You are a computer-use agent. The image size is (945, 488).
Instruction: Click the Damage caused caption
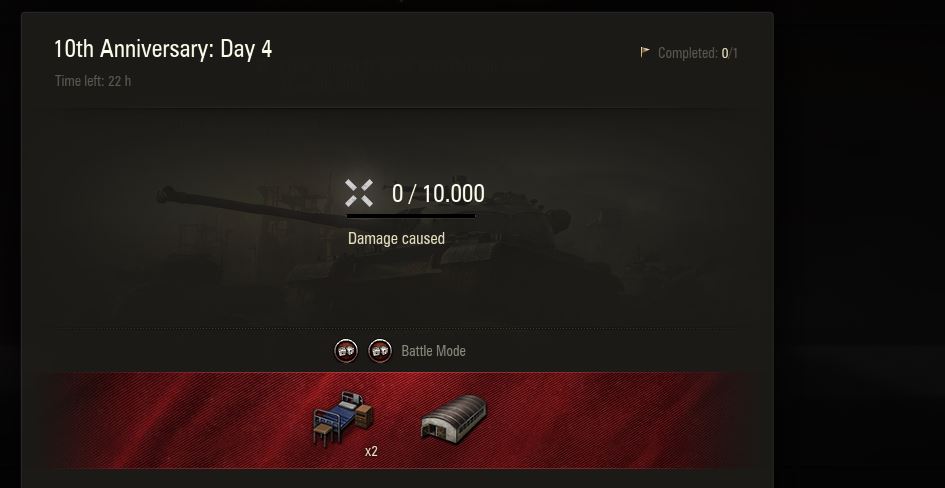coord(397,239)
